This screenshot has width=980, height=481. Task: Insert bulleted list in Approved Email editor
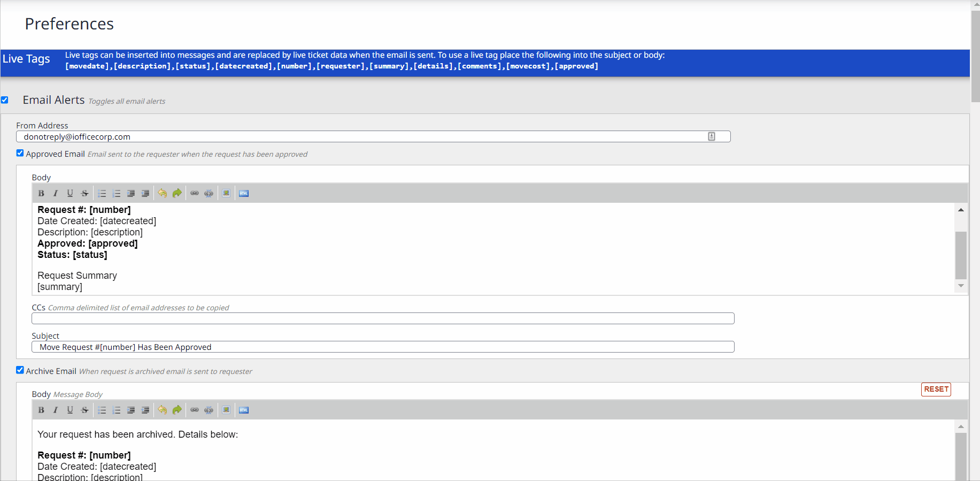pos(102,194)
